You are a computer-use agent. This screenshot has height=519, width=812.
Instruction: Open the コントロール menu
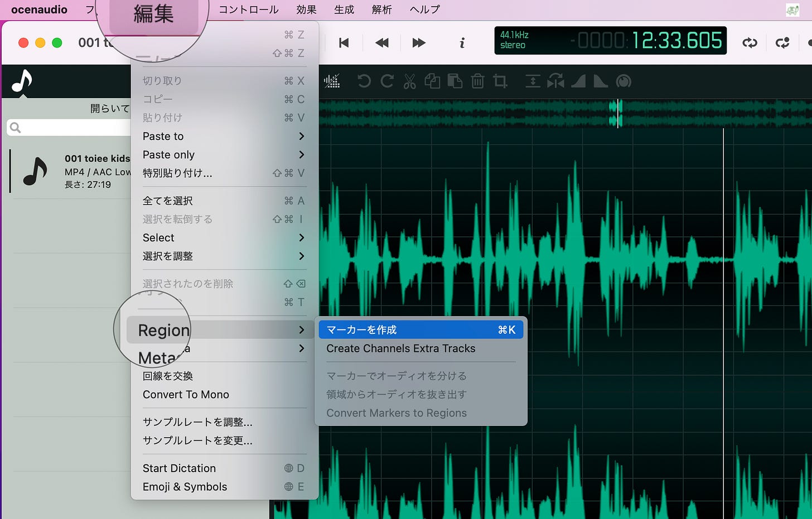click(249, 9)
